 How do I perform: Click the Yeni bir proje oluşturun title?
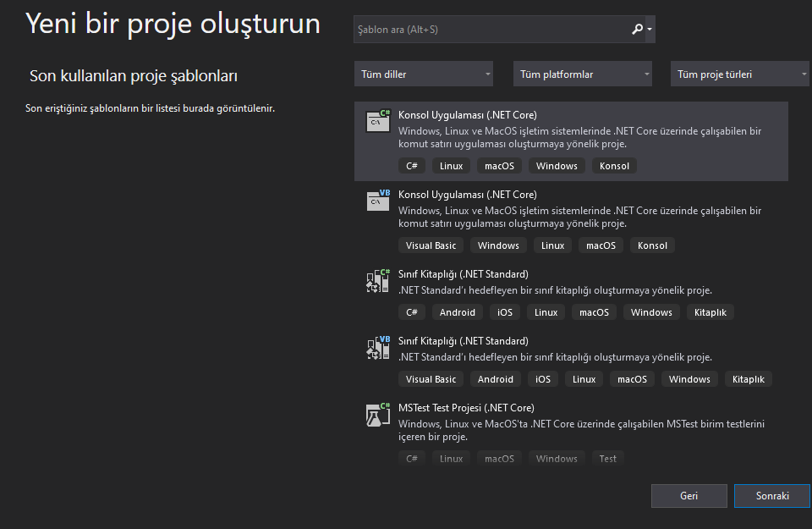pyautogui.click(x=173, y=24)
